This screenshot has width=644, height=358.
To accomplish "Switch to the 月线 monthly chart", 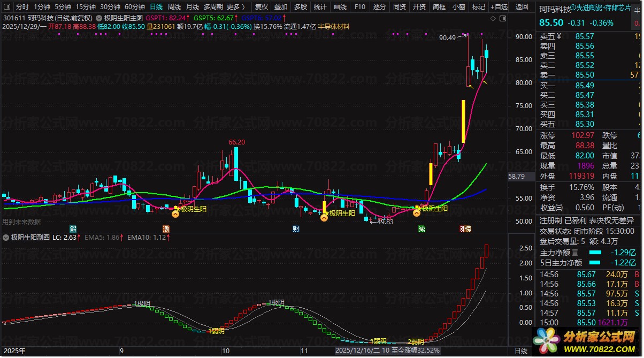I will coord(193,7).
